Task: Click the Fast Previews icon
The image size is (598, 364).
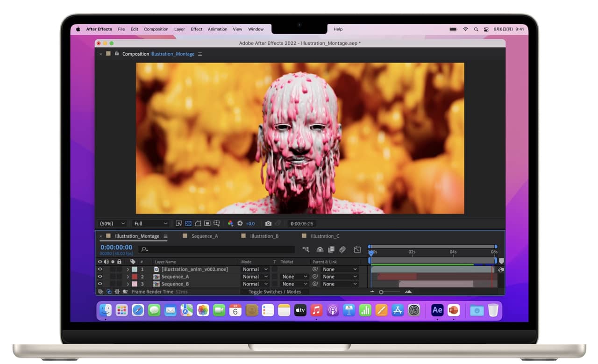Action: pyautogui.click(x=179, y=224)
